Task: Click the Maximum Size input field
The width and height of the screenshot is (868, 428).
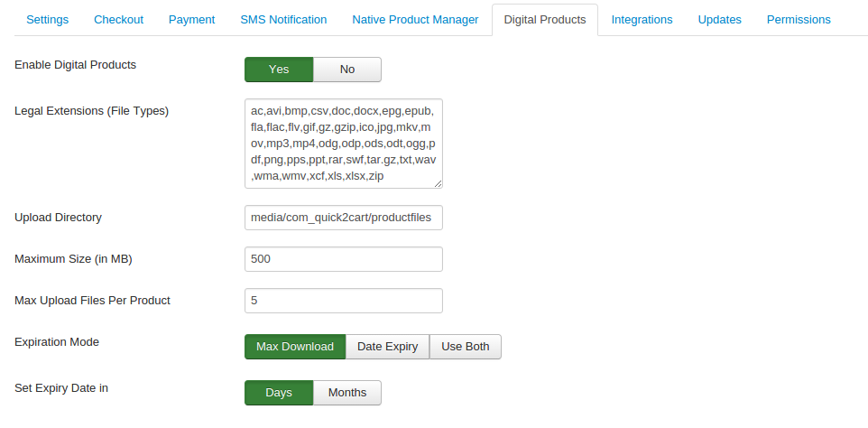Action: [x=343, y=259]
